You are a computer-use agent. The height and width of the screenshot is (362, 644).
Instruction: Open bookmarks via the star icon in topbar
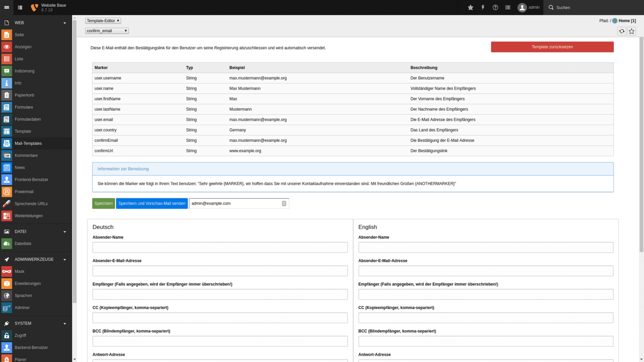pos(470,7)
